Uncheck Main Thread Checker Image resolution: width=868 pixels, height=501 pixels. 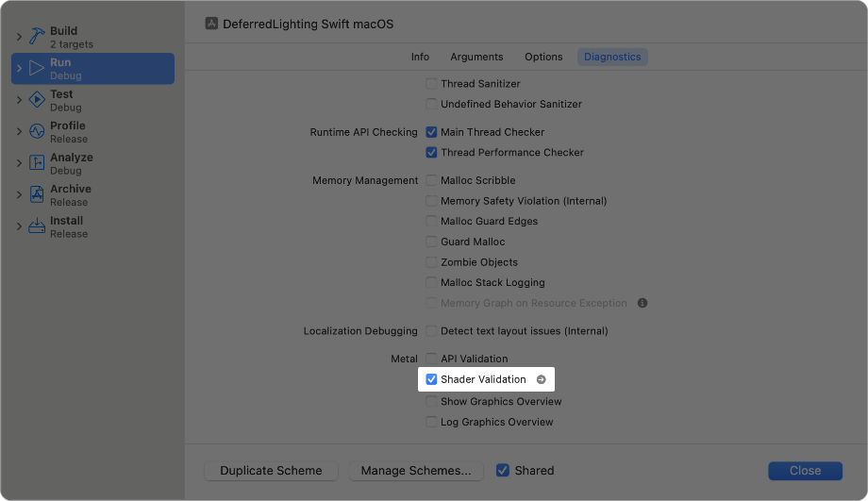[431, 132]
